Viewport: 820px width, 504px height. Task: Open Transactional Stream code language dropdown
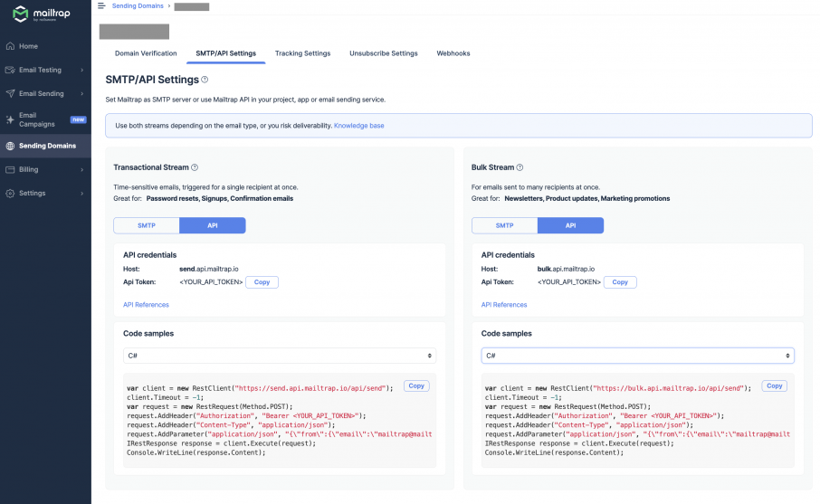(x=280, y=356)
